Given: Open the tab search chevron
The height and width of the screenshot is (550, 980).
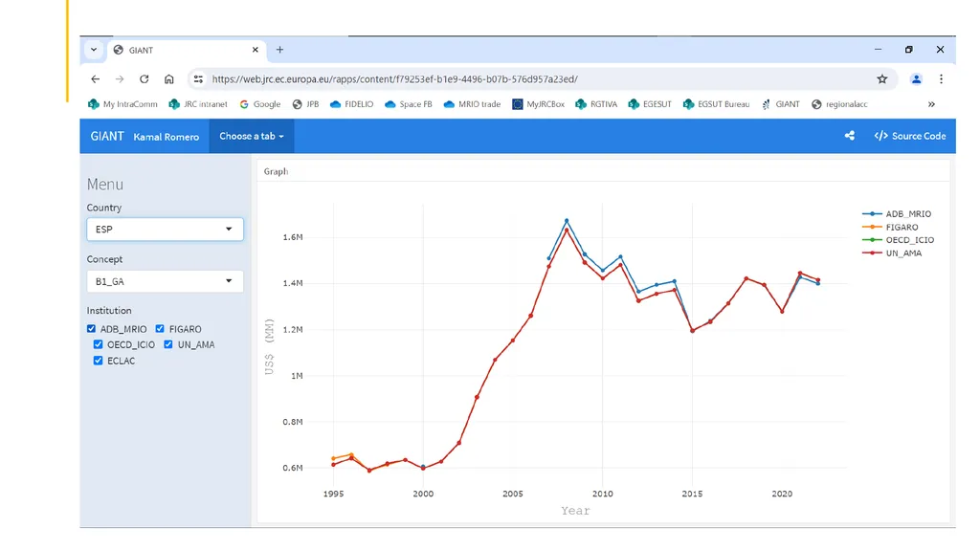Looking at the screenshot, I should (94, 50).
